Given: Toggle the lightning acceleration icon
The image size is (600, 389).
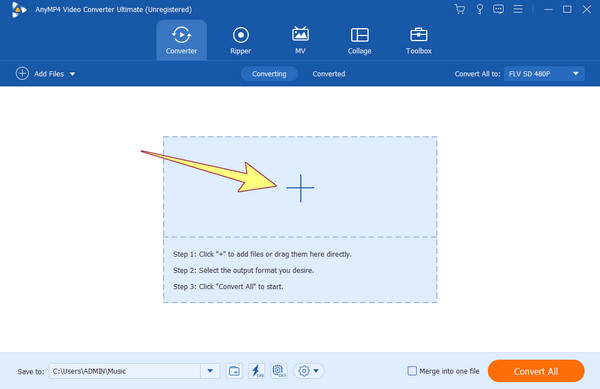Looking at the screenshot, I should pyautogui.click(x=256, y=371).
